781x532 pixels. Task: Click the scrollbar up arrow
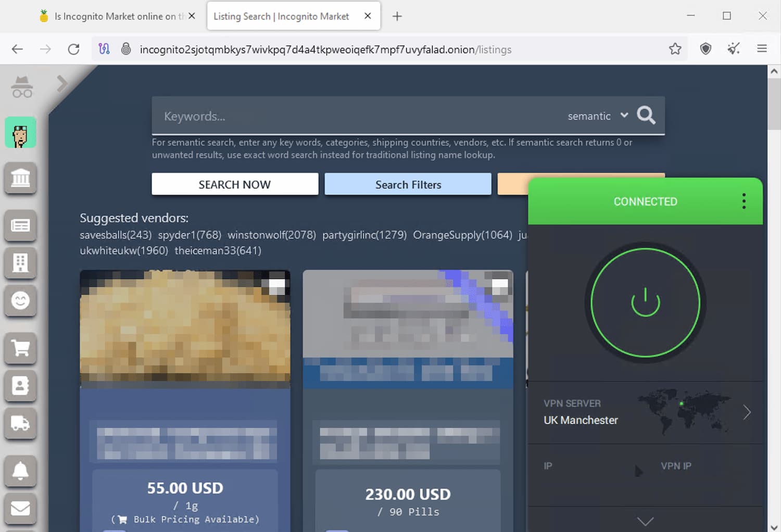click(774, 72)
